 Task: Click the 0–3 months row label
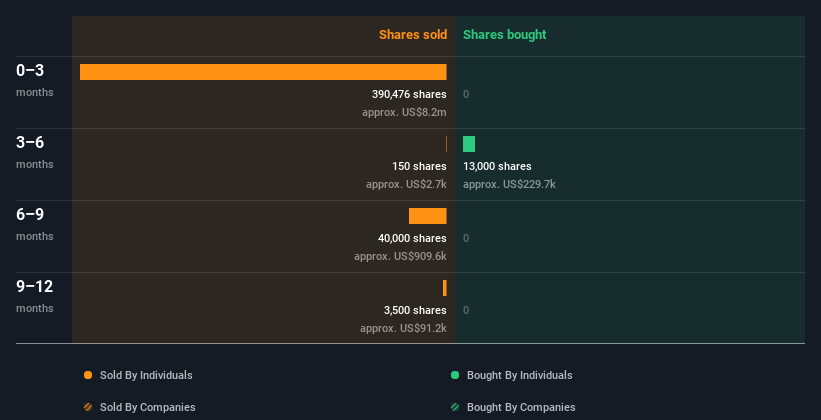35,80
